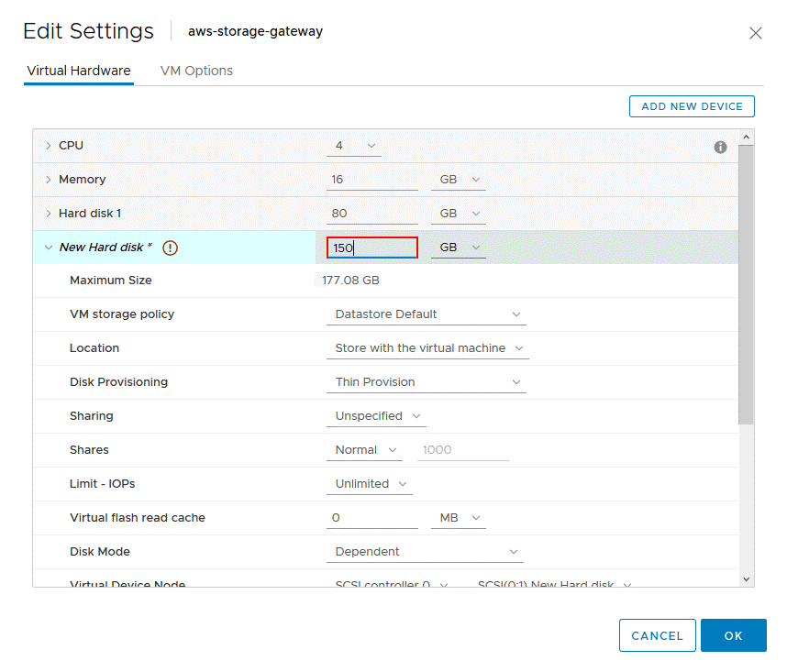Collapse the New Hard disk section
Image resolution: width=787 pixels, height=672 pixels.
(x=48, y=247)
